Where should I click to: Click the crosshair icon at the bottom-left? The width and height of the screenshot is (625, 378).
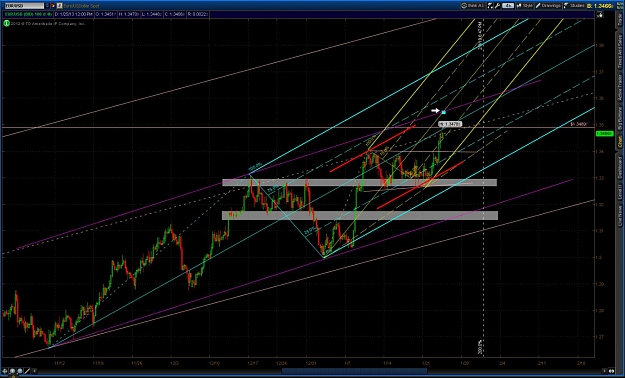[5, 371]
